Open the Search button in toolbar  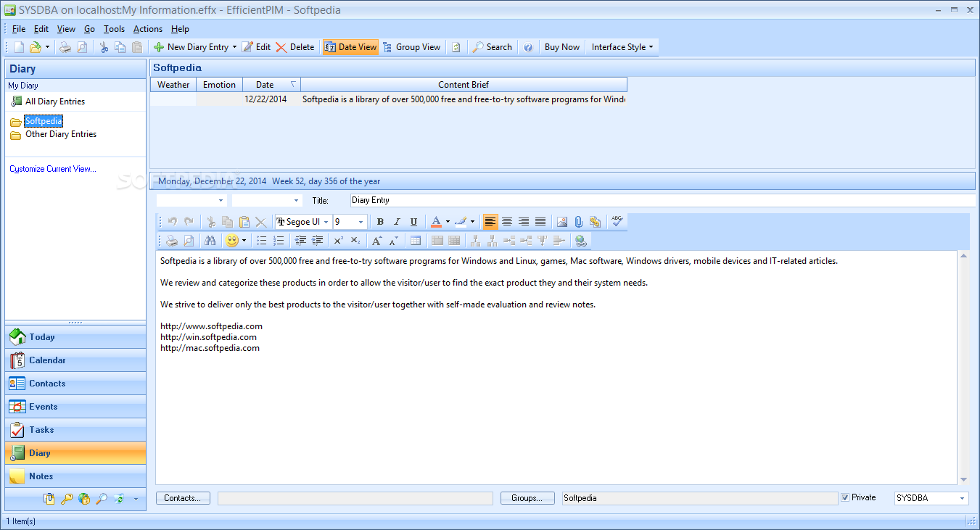point(493,47)
